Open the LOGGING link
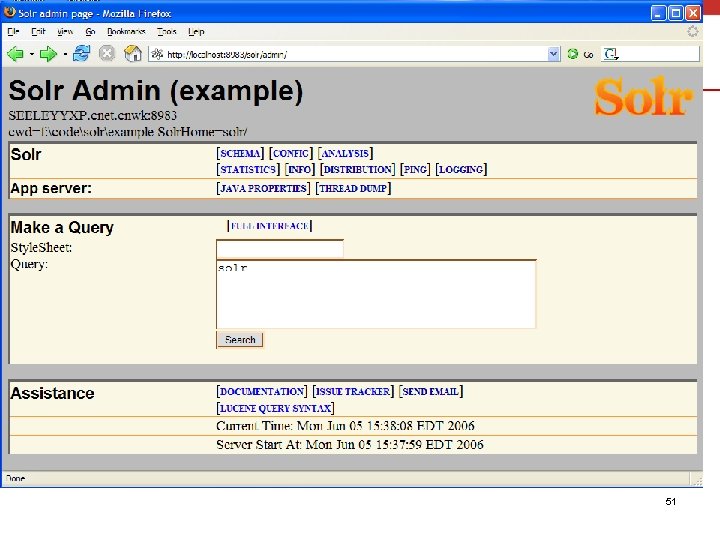 pyautogui.click(x=461, y=169)
